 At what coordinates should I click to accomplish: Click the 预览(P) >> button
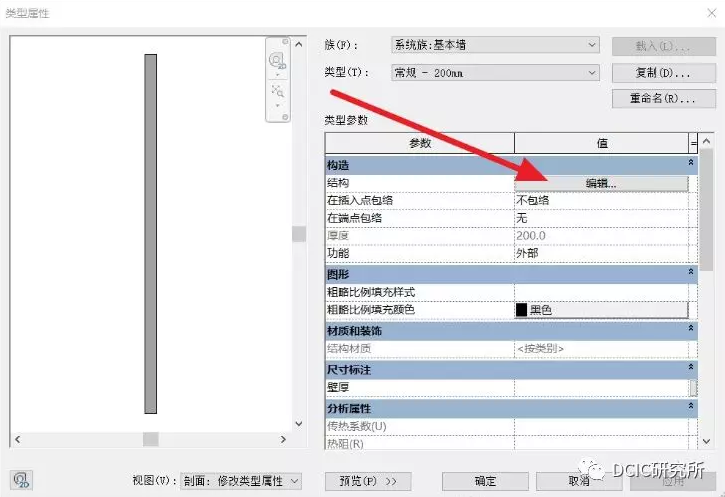pos(368,481)
